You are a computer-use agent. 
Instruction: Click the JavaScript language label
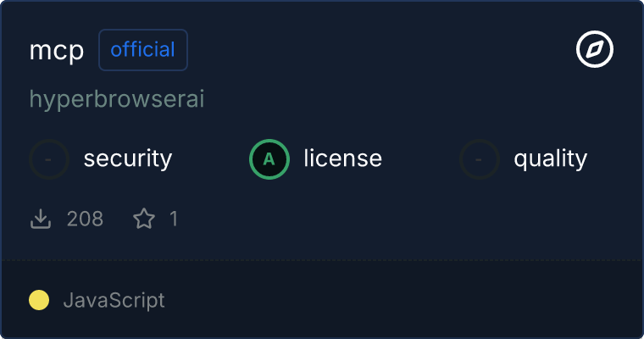click(114, 300)
